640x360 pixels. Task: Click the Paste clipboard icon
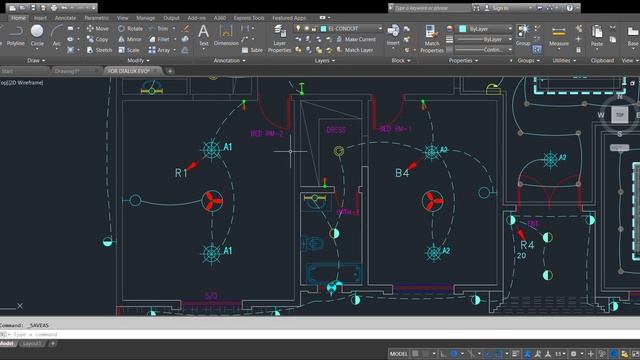pos(597,36)
